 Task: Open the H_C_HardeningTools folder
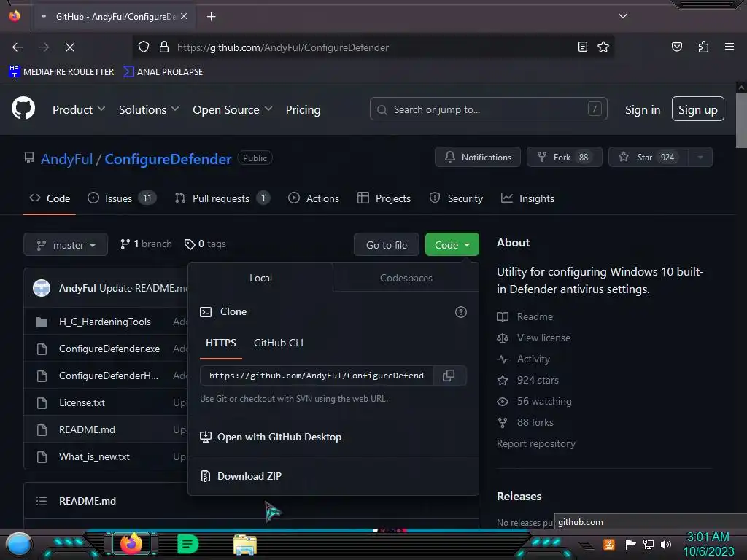coord(105,322)
